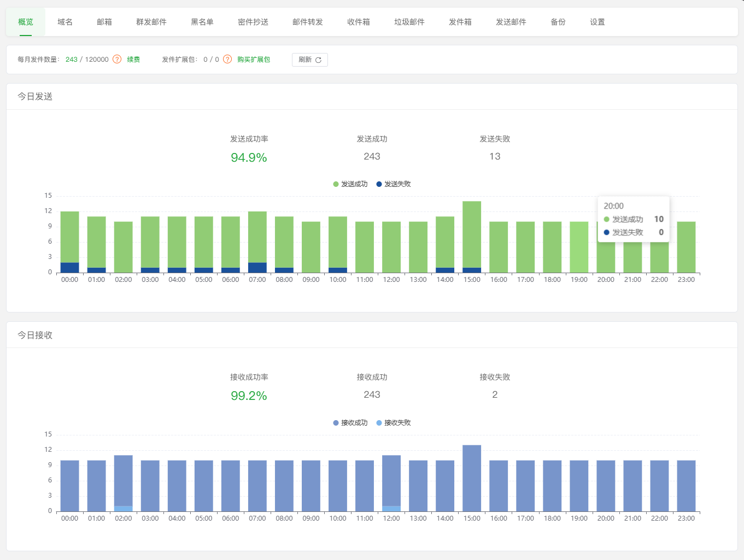Open the 域名 tab

point(65,22)
